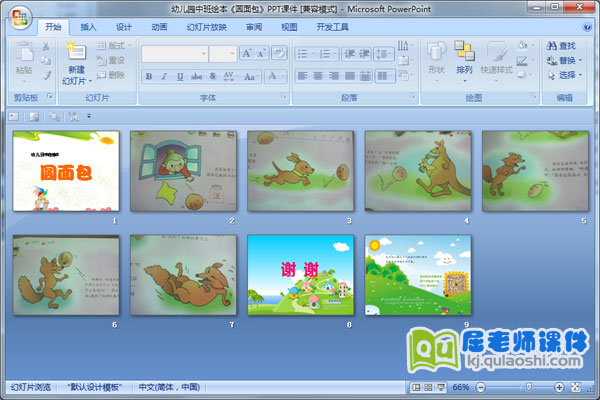Click the Copy icon in the clipboard group
The height and width of the screenshot is (400, 600).
coord(46,60)
